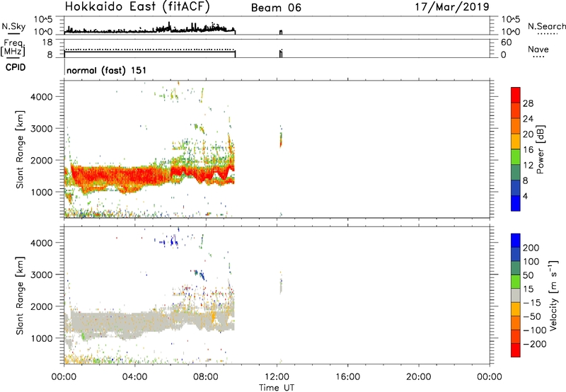
Task: Click the '200' Velocity colorbar value
Action: (531, 248)
